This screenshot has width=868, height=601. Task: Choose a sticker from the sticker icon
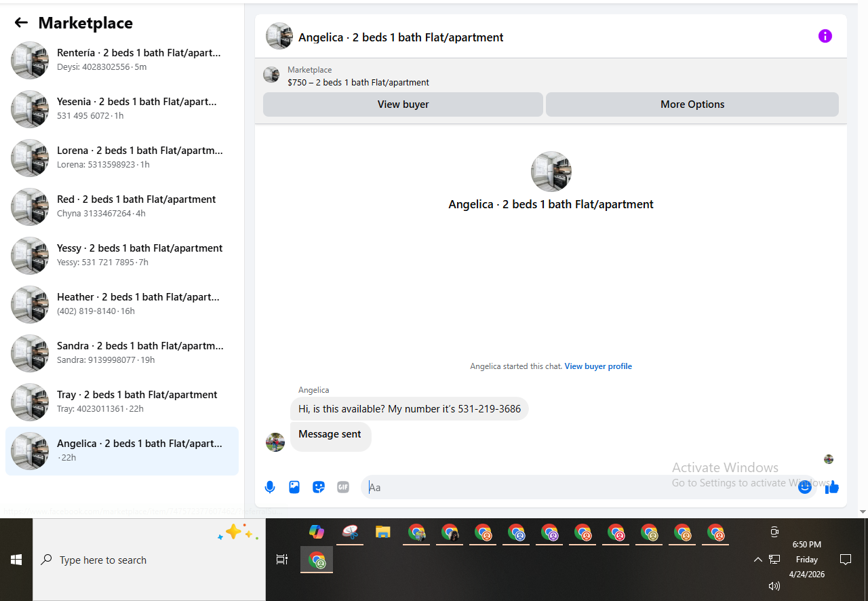pyautogui.click(x=319, y=487)
